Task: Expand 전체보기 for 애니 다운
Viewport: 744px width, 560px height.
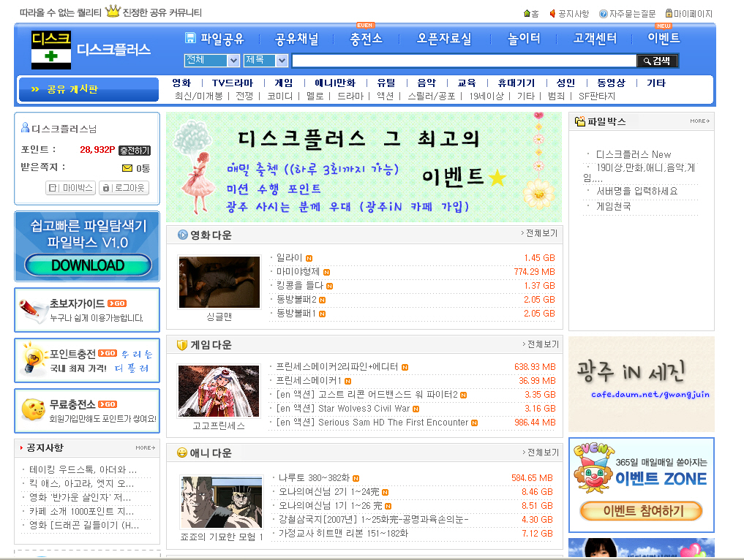Action: pos(541,453)
